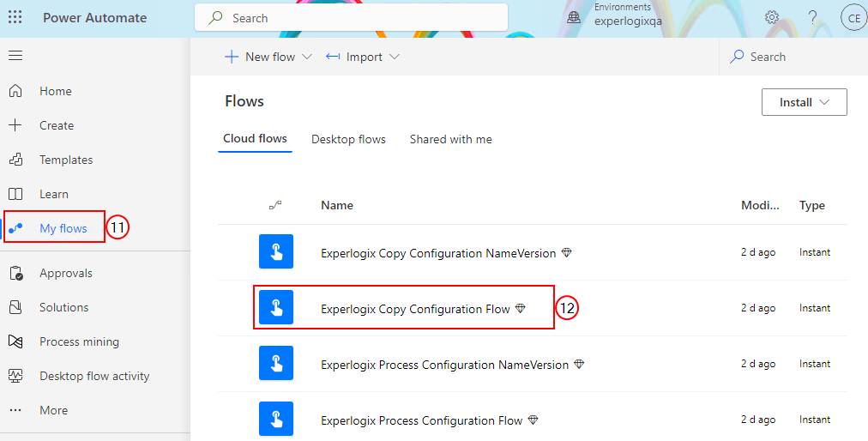Expand the Import dropdown chevron
The width and height of the screenshot is (868, 441).
coord(395,57)
